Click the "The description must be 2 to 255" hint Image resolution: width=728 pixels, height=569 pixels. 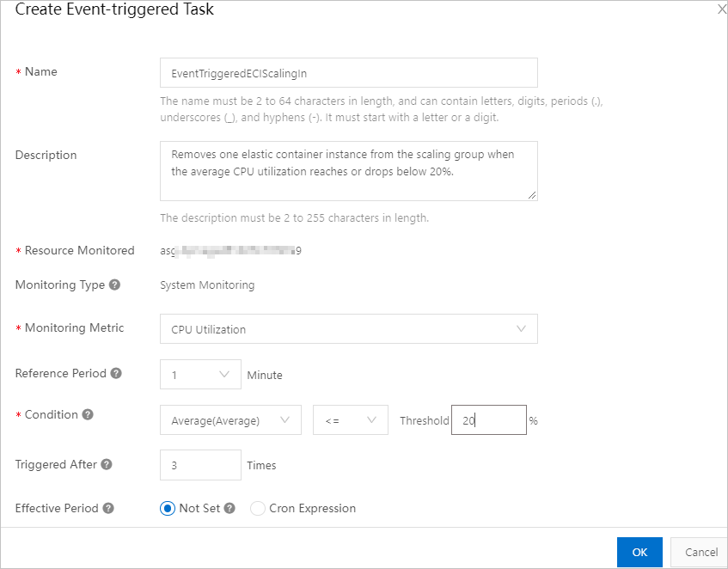point(294,217)
